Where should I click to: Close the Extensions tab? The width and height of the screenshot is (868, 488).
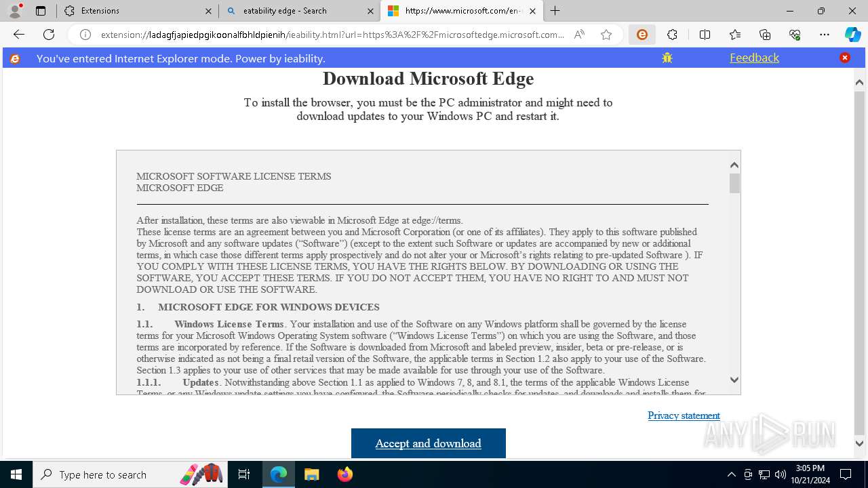click(x=208, y=11)
